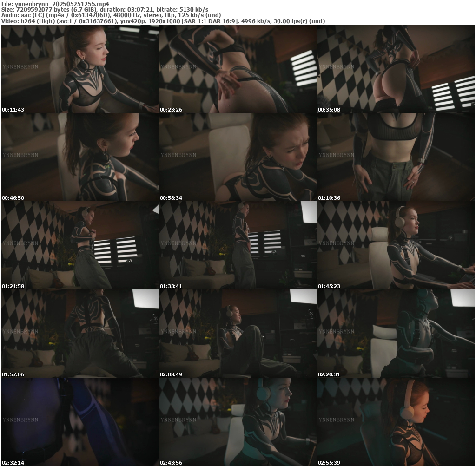Click the thumbnail labeled 01:21:58
476x466 pixels.
[x=79, y=245]
